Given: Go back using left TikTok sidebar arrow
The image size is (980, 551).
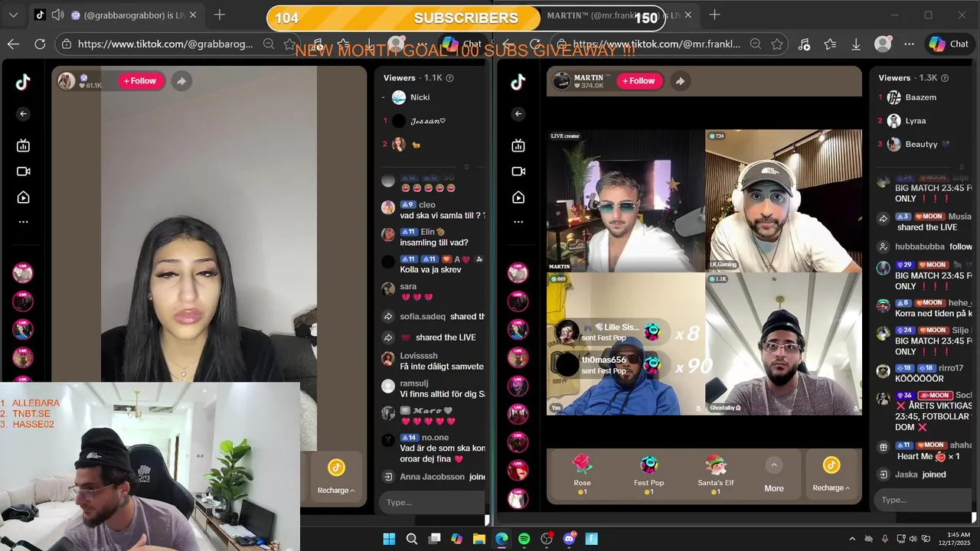Looking at the screenshot, I should pos(23,114).
